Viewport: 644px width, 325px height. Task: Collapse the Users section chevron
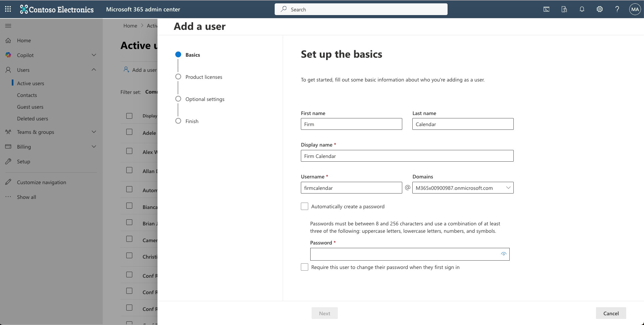[94, 70]
